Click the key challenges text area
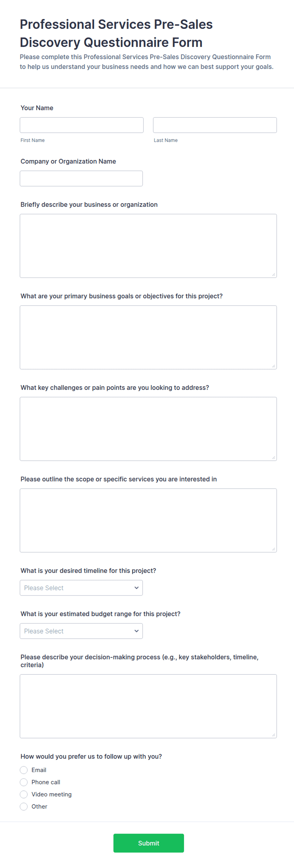294x868 pixels. tap(148, 429)
